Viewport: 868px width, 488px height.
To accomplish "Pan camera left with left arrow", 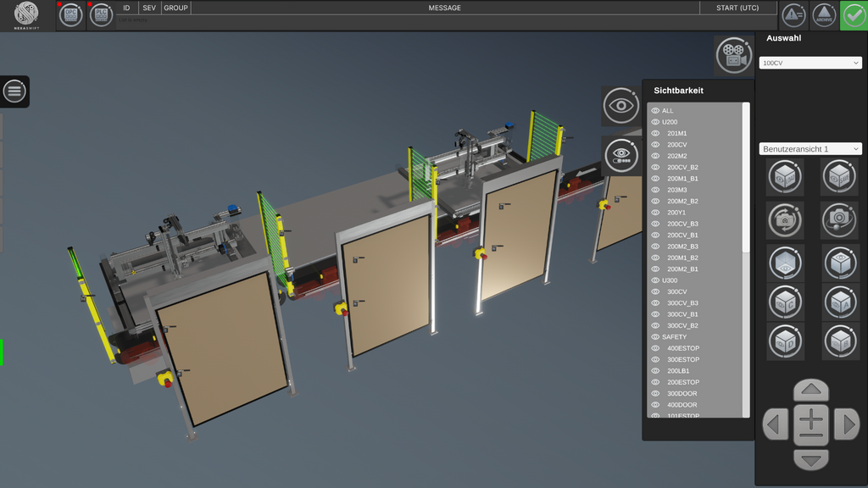I will pyautogui.click(x=776, y=425).
